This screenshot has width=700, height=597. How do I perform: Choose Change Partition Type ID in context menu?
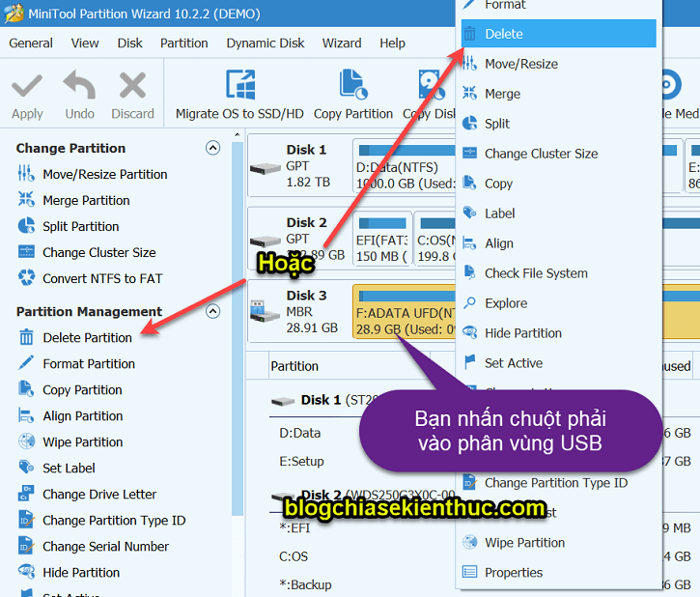(559, 483)
